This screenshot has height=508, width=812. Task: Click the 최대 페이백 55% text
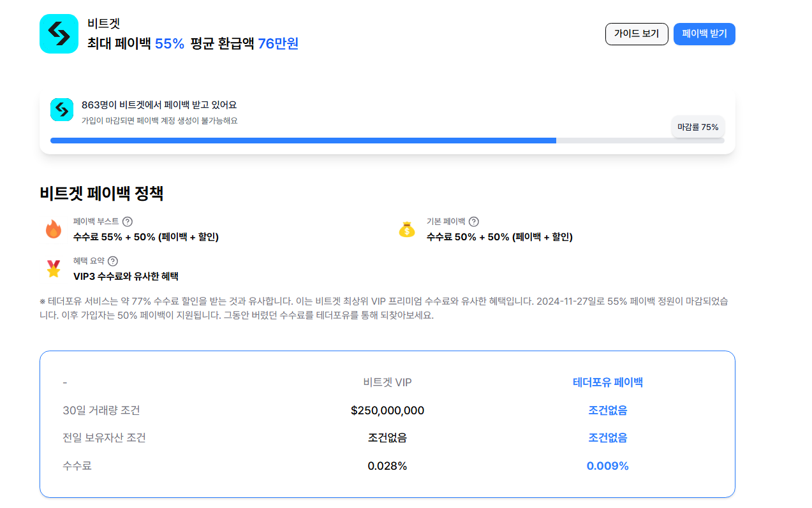tap(136, 43)
